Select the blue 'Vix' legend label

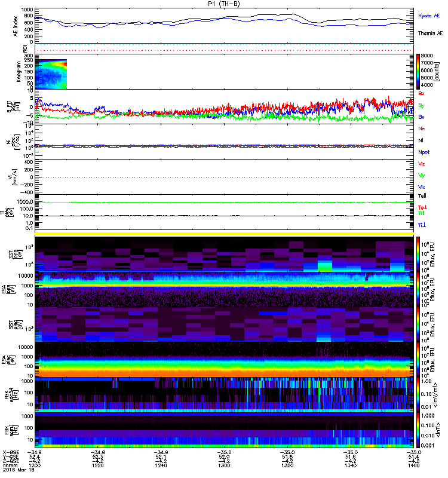click(x=422, y=187)
